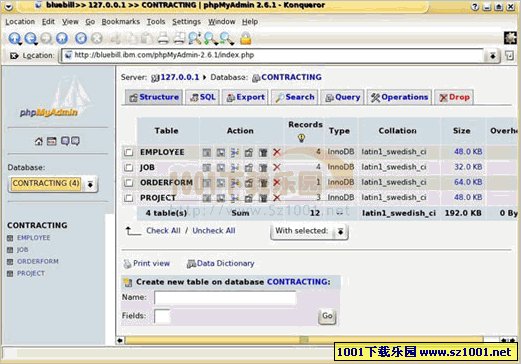Viewport: 521px width, 364px height.
Task: Click the Records hint lightbulb icon
Action: pos(301,138)
